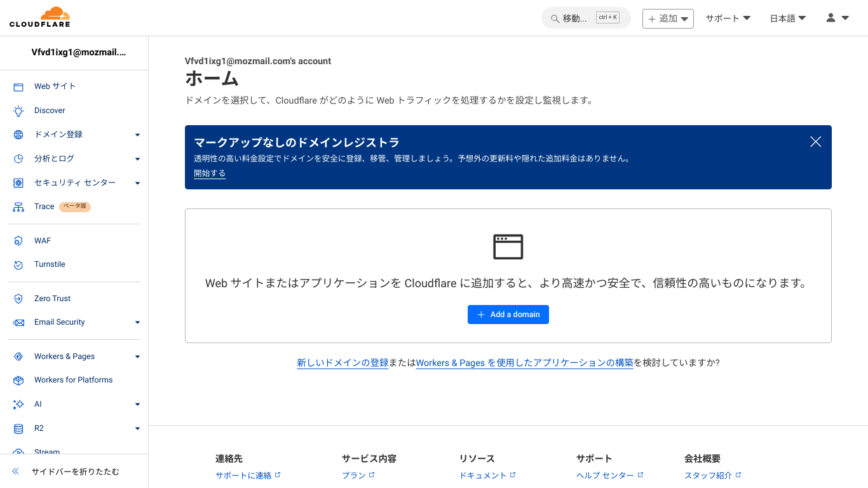Click the Cloudflare logo

tap(39, 17)
